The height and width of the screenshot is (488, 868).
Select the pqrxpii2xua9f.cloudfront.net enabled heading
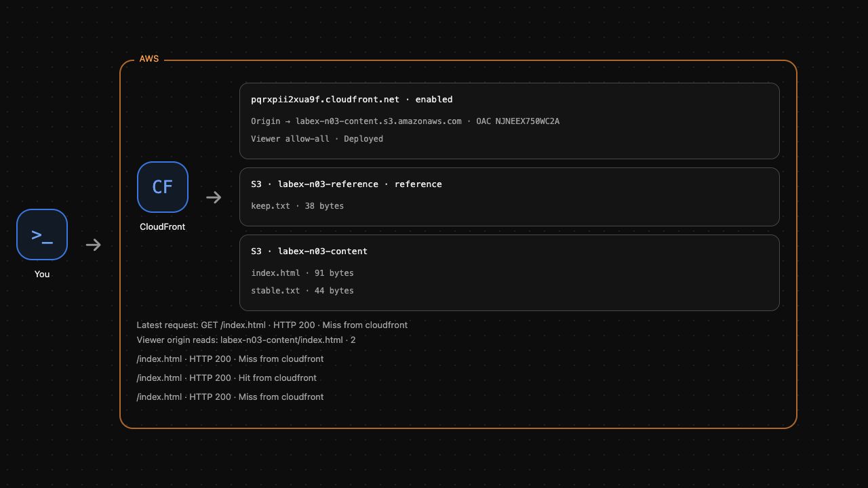point(352,99)
